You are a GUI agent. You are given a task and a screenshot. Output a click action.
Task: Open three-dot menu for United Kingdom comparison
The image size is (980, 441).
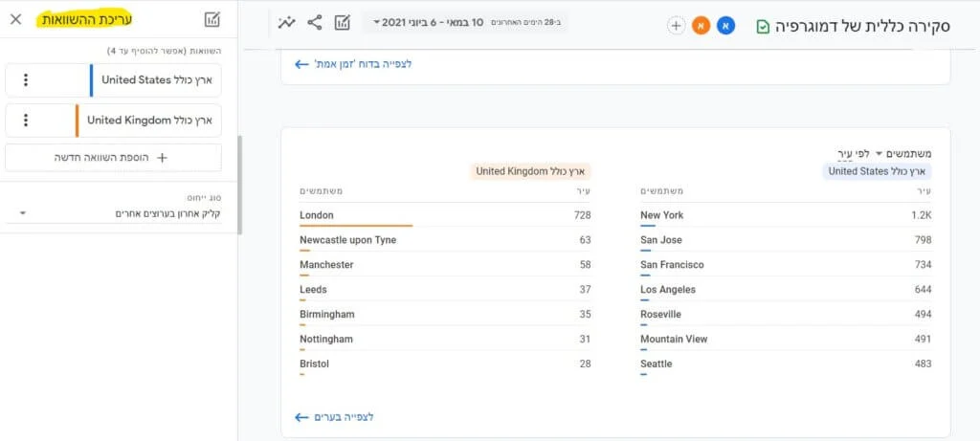click(26, 121)
